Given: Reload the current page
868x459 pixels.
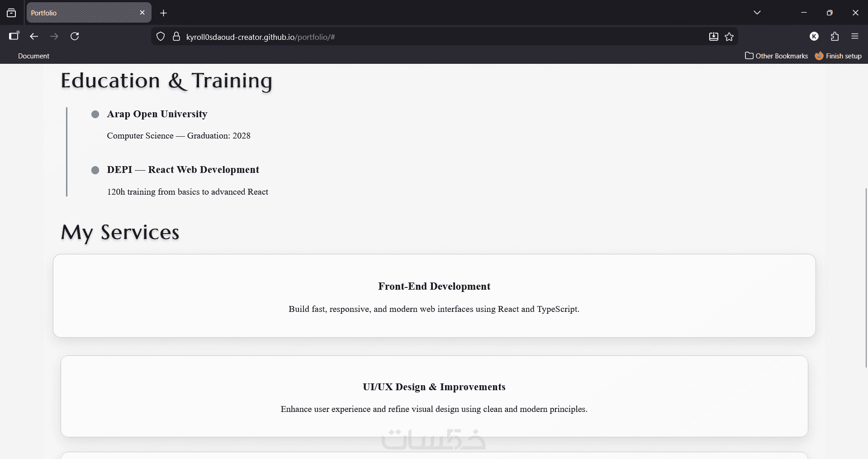Looking at the screenshot, I should (x=75, y=36).
